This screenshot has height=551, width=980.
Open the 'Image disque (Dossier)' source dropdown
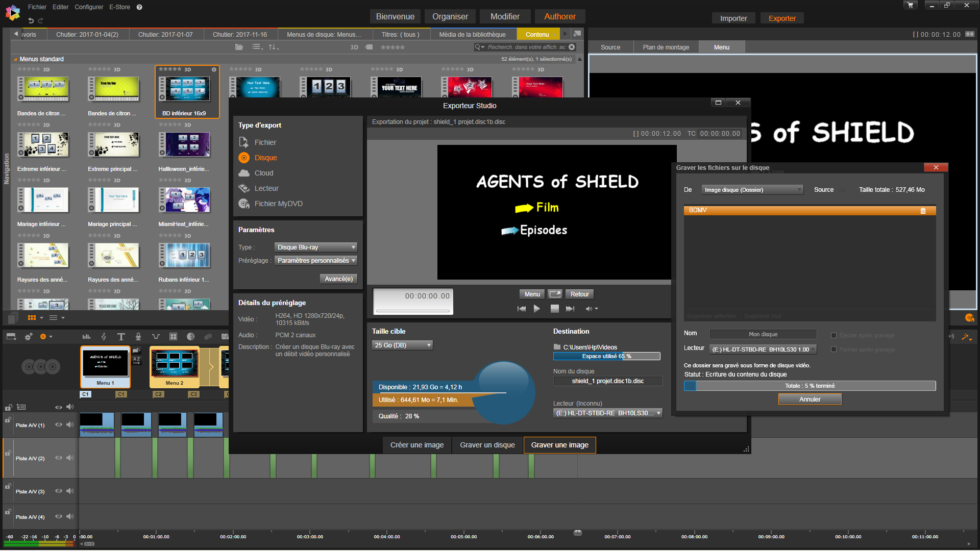752,190
